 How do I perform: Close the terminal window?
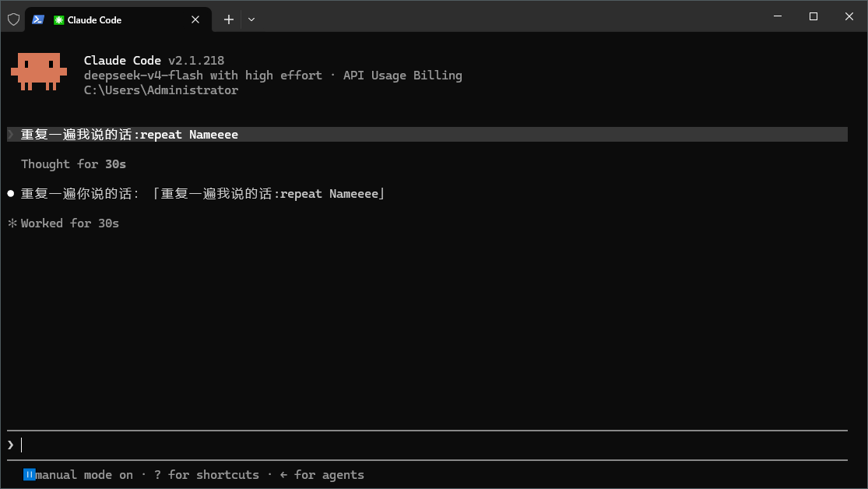[849, 16]
